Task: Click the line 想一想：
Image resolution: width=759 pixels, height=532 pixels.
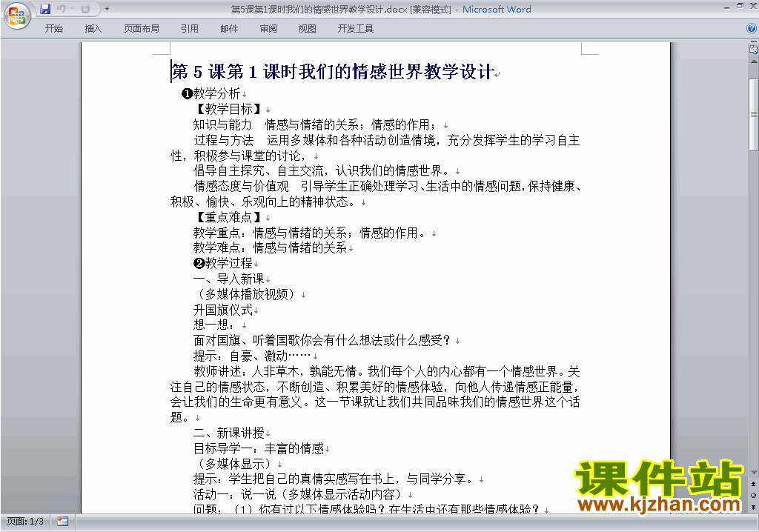Action: pos(214,325)
